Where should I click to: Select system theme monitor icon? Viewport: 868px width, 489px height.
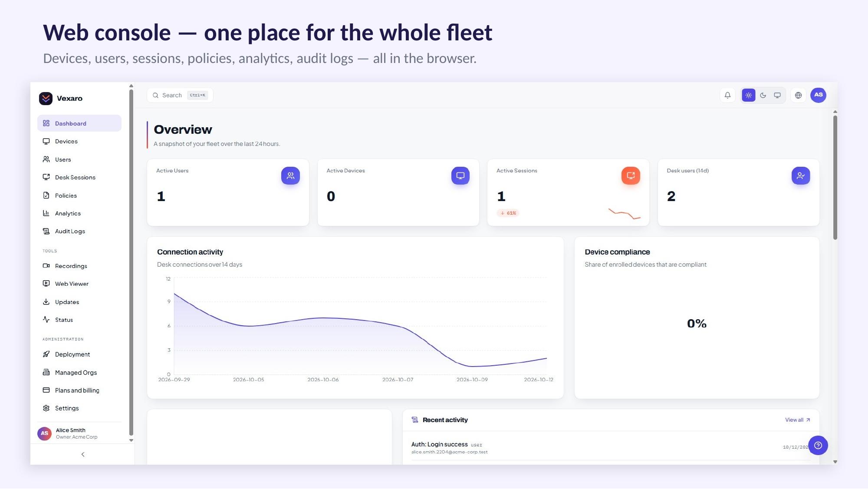(777, 95)
